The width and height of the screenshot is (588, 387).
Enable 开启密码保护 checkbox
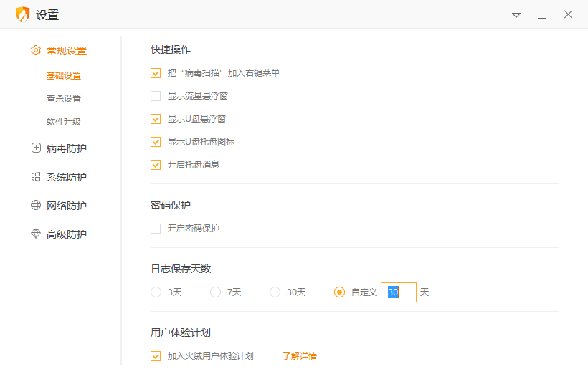click(156, 229)
